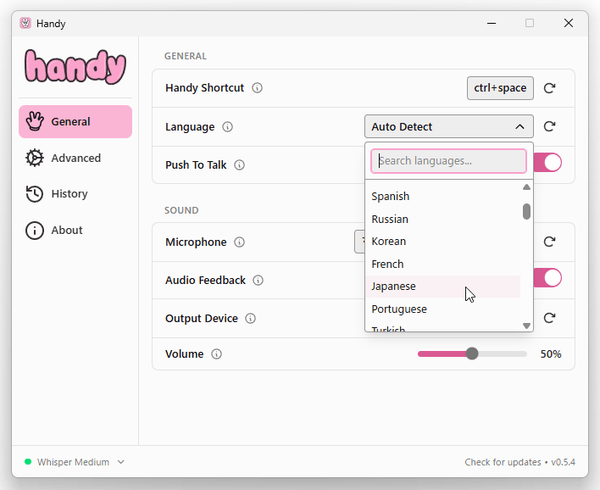Collapse the Auto Detect language dropdown
This screenshot has width=600, height=490.
coord(449,127)
